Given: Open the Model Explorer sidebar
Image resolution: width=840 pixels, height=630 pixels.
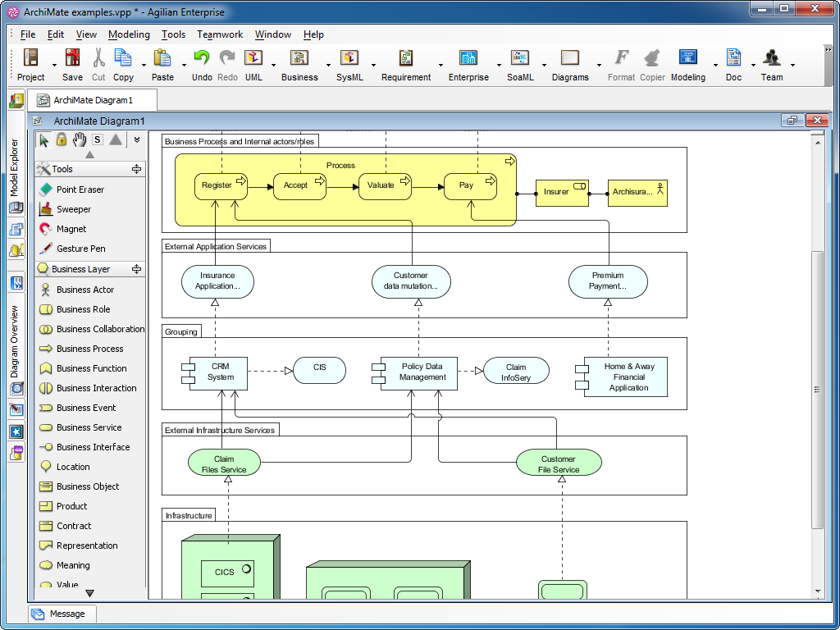Looking at the screenshot, I should (x=15, y=155).
